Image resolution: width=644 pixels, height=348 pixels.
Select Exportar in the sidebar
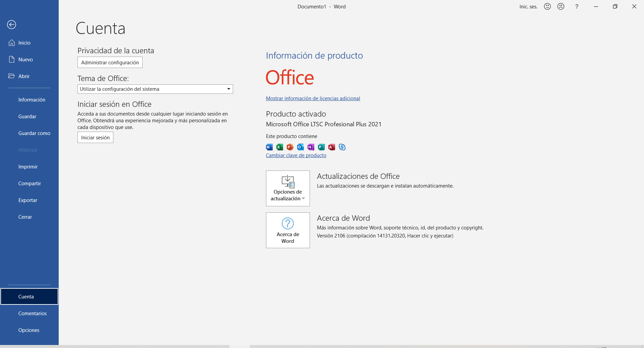(x=29, y=200)
